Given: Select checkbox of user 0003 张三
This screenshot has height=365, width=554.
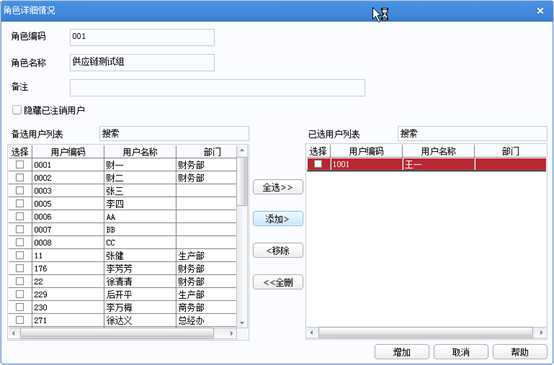Looking at the screenshot, I should [x=20, y=190].
